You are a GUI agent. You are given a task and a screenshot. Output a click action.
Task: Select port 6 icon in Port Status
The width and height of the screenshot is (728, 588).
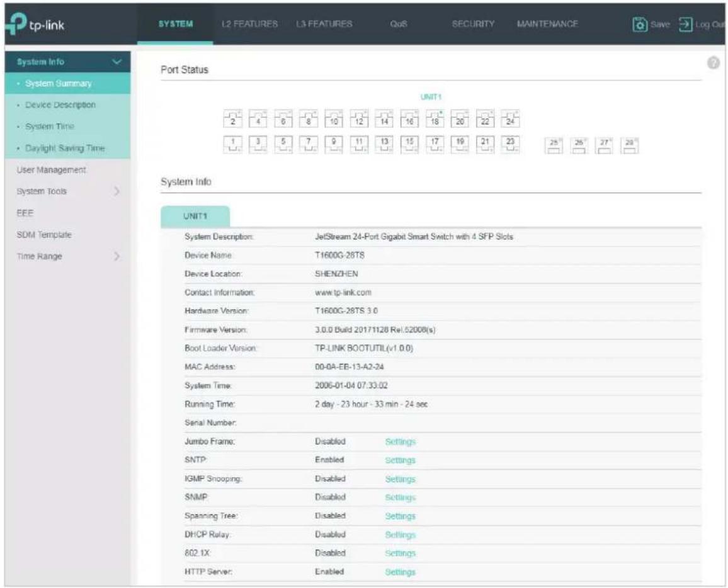tap(283, 119)
